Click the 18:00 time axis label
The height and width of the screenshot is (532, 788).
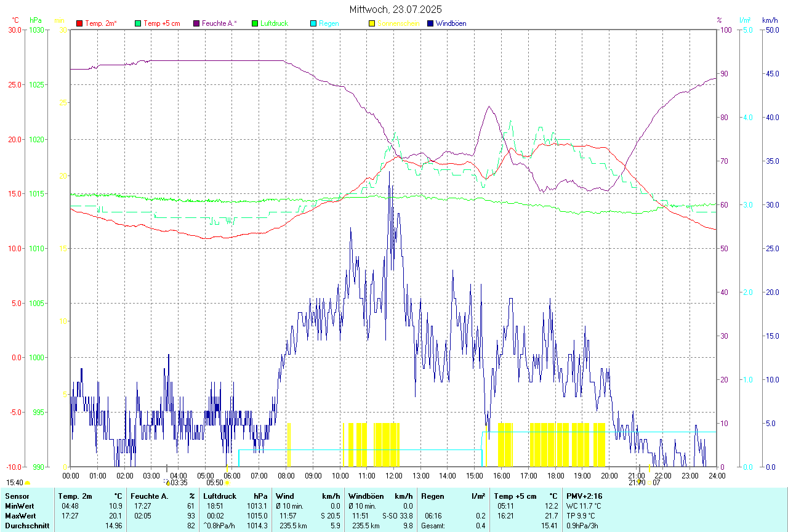(x=555, y=475)
